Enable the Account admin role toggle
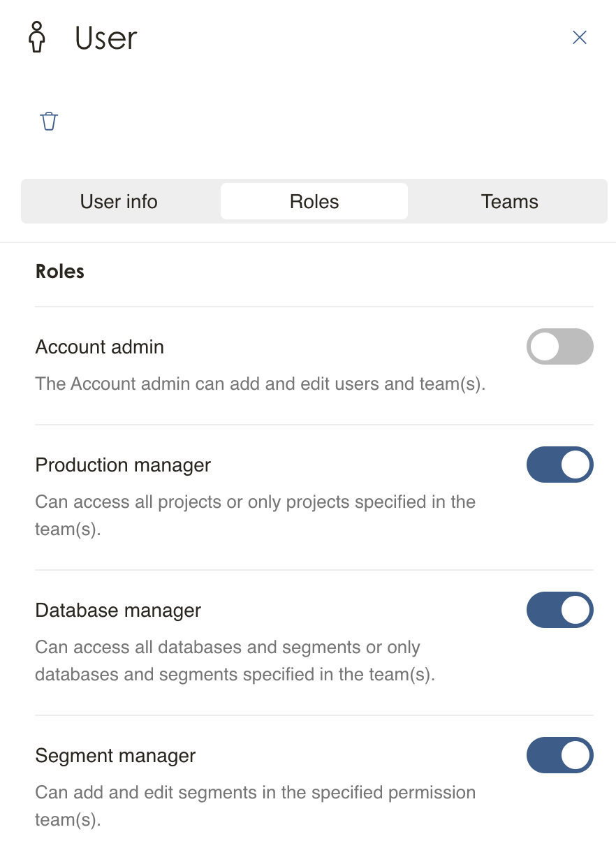The height and width of the screenshot is (855, 616). tap(559, 346)
